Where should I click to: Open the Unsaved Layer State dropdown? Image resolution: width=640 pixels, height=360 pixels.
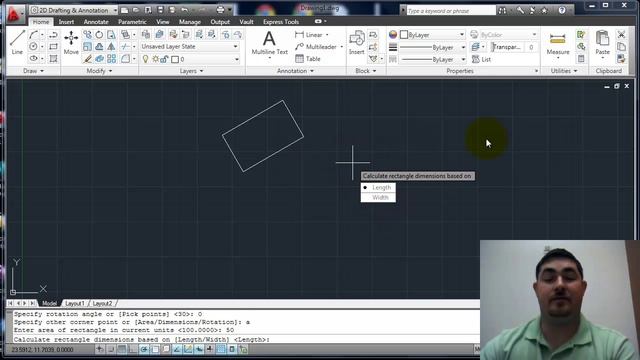coord(190,47)
